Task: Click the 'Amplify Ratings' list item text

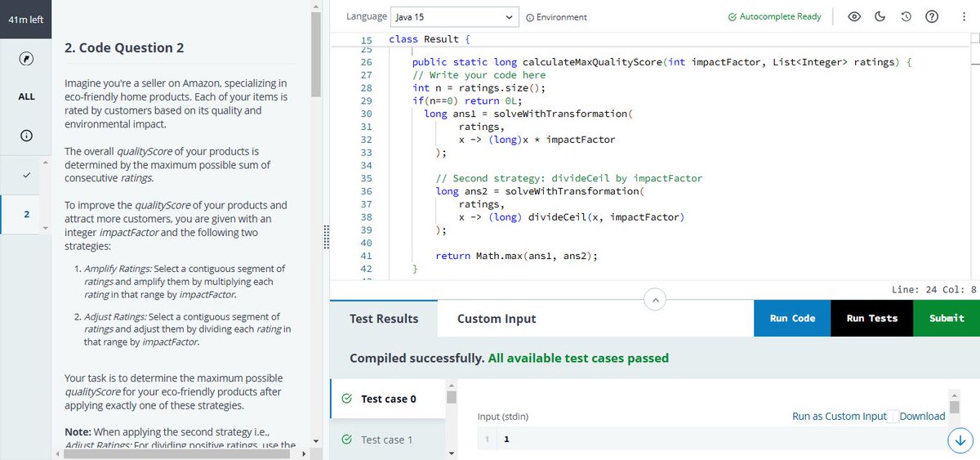Action: click(185, 281)
